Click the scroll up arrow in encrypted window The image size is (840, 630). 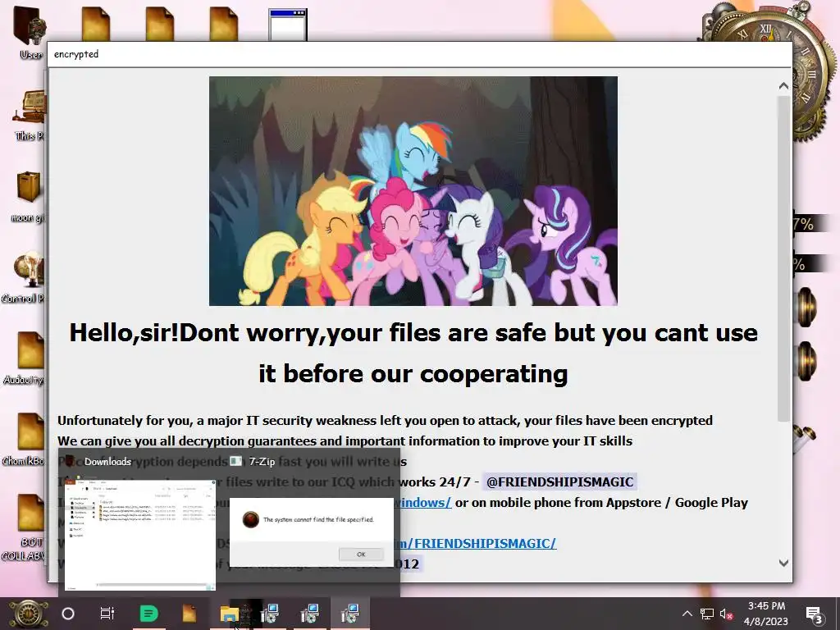(x=783, y=85)
